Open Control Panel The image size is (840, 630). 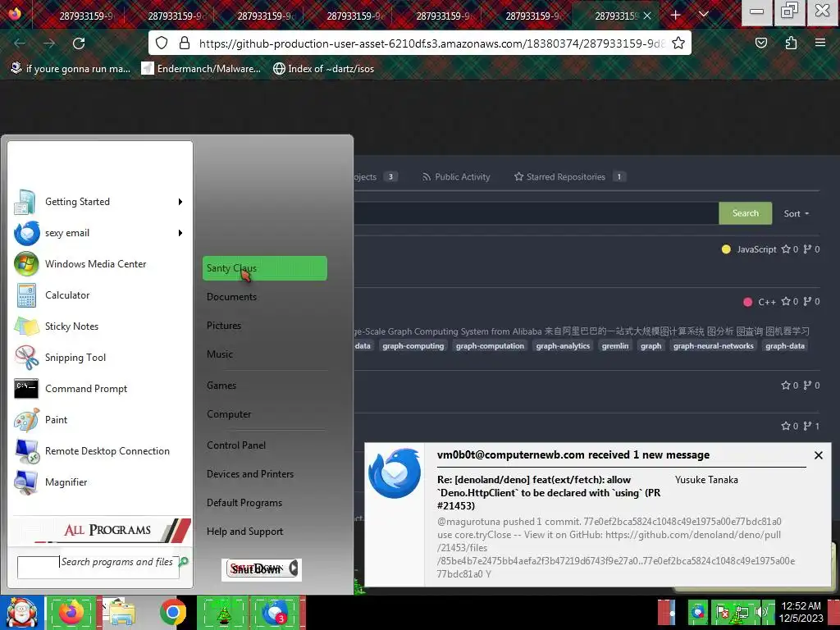click(x=236, y=445)
